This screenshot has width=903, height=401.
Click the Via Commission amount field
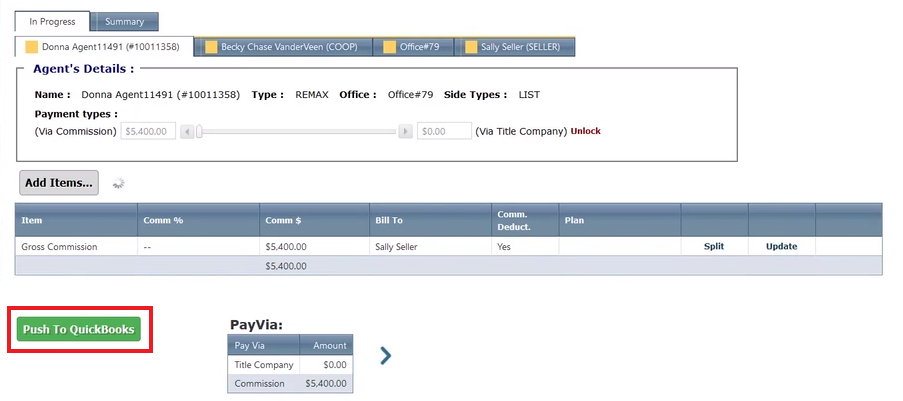point(148,131)
